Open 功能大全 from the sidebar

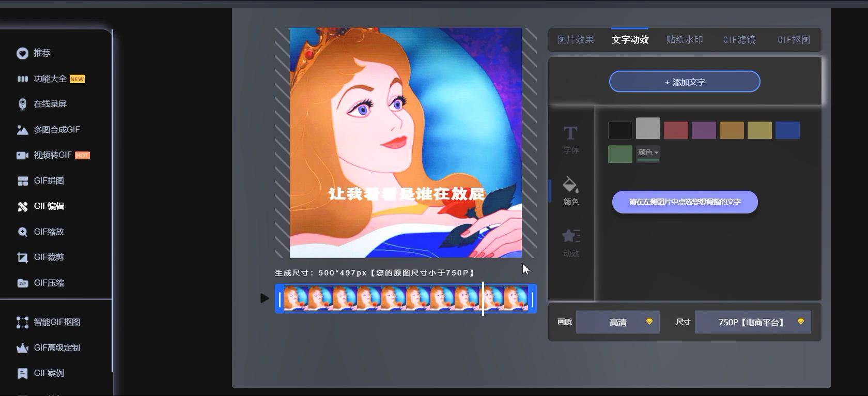click(51, 79)
